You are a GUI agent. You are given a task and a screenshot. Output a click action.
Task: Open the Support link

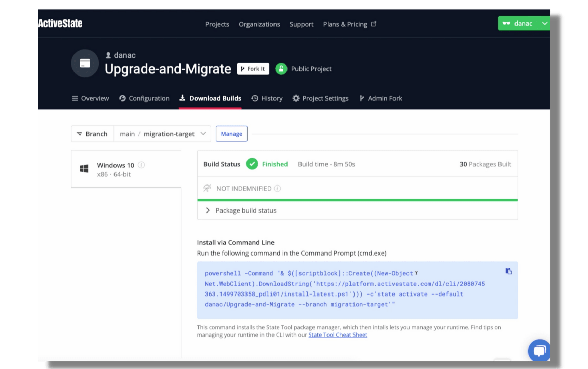[301, 24]
